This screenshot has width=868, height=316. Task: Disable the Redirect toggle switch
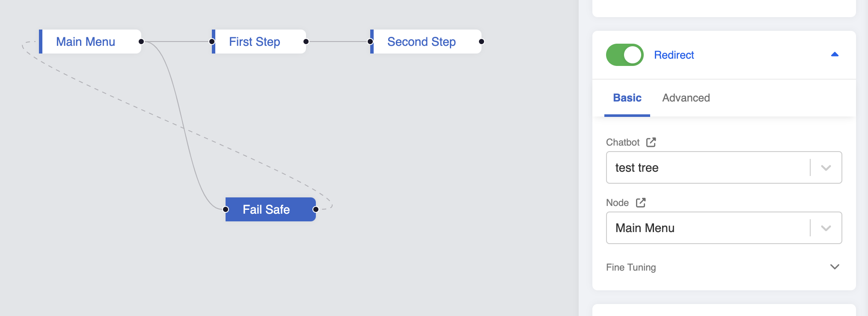click(624, 55)
